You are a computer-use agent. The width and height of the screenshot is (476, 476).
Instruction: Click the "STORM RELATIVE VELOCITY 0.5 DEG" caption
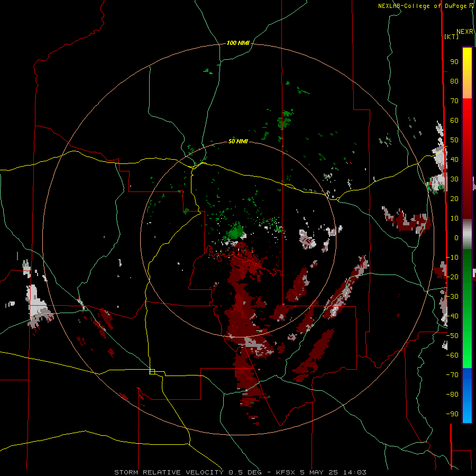(188, 472)
